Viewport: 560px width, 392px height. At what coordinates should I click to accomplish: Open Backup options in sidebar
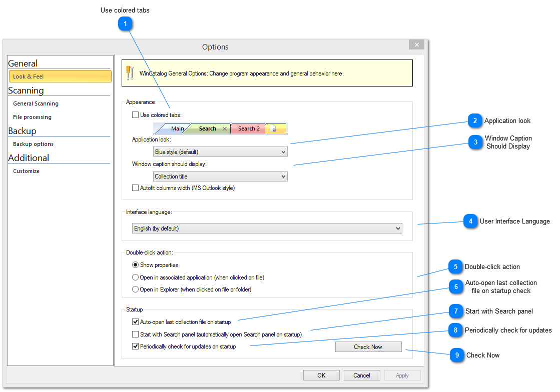(33, 144)
